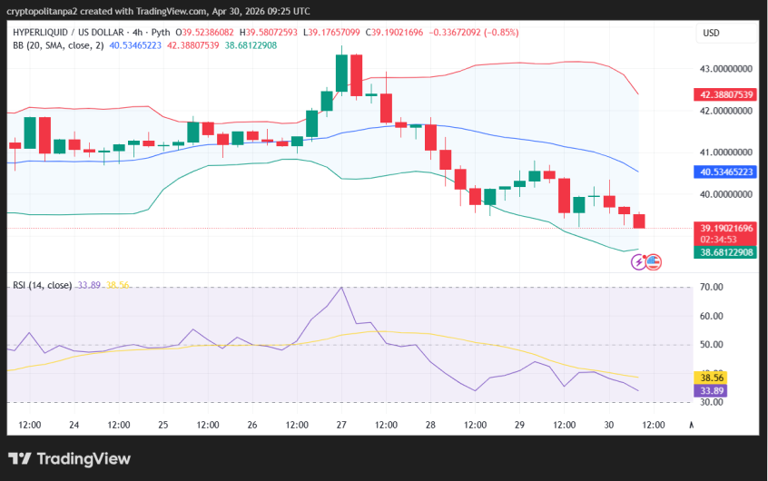Click the date label 29 on time axis
This screenshot has width=768, height=481.
tap(520, 425)
